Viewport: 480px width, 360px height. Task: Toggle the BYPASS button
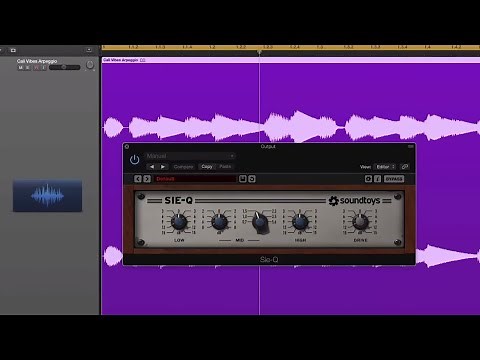coord(394,179)
